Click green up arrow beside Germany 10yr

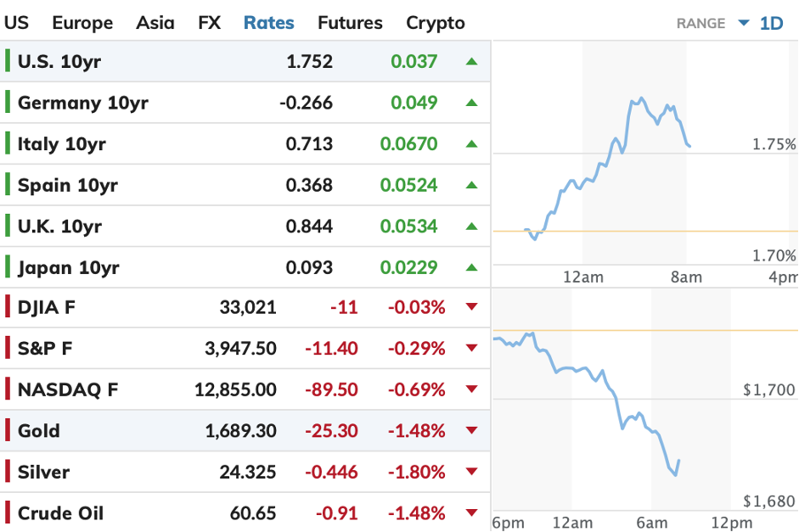tap(472, 103)
